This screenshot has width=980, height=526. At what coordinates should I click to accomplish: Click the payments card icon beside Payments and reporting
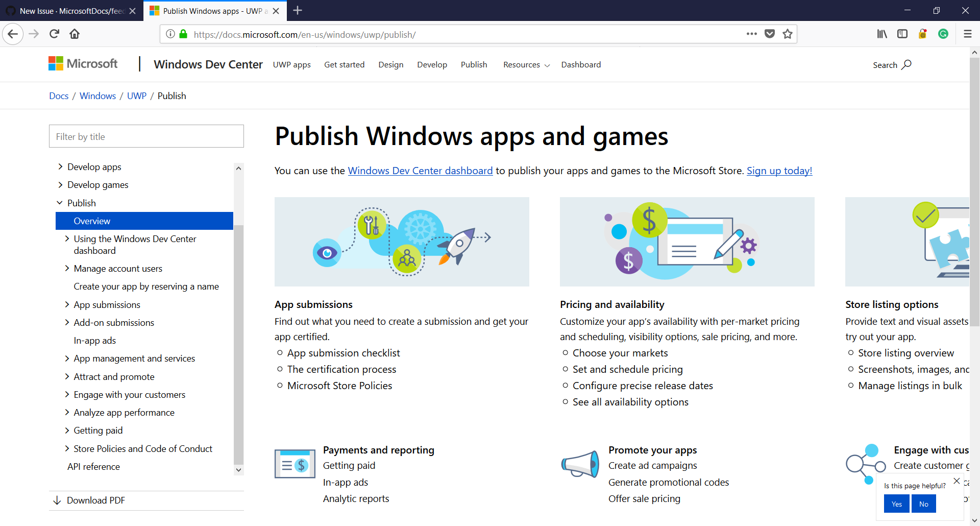pos(295,464)
